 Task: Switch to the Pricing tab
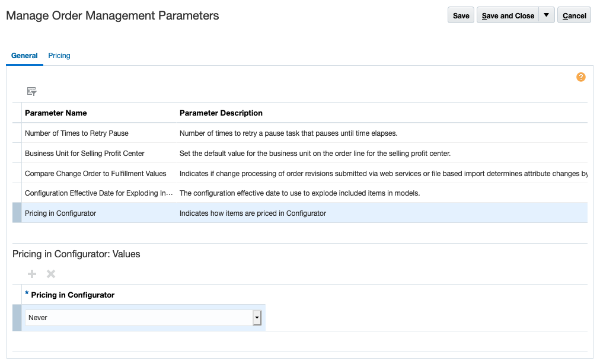[59, 55]
